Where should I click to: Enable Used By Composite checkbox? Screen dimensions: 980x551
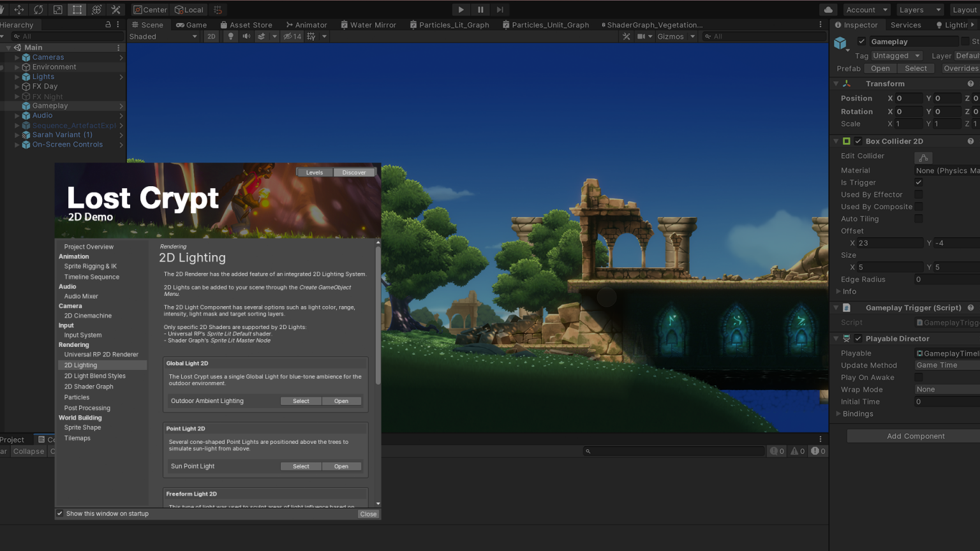919,207
